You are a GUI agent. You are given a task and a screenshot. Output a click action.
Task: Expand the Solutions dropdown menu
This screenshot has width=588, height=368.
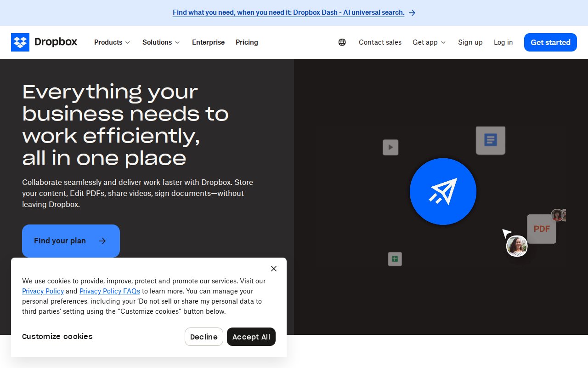pos(161,42)
